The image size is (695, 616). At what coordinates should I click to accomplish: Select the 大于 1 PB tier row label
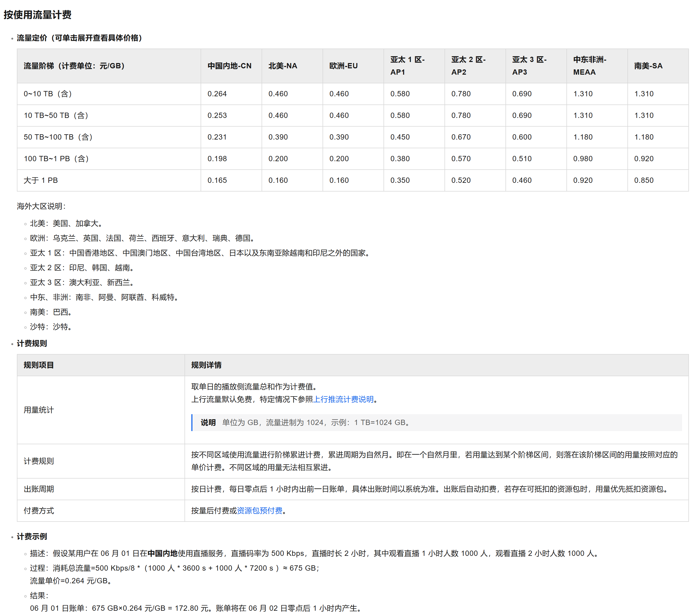41,180
